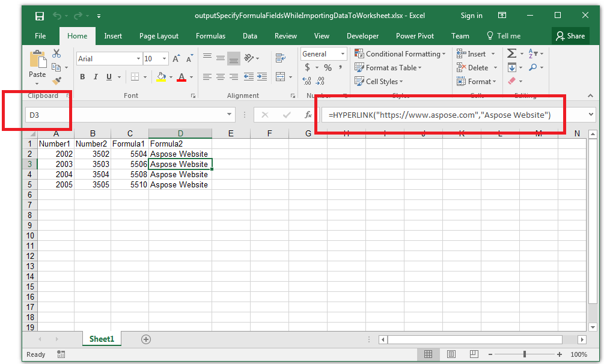The height and width of the screenshot is (364, 604).
Task: Toggle Wrap Text for the cell
Action: pos(279,58)
